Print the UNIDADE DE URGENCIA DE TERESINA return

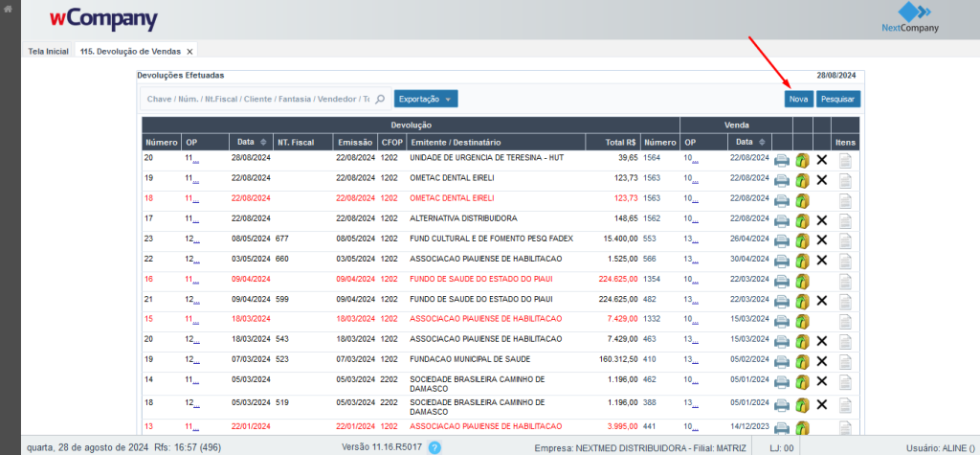(x=782, y=160)
